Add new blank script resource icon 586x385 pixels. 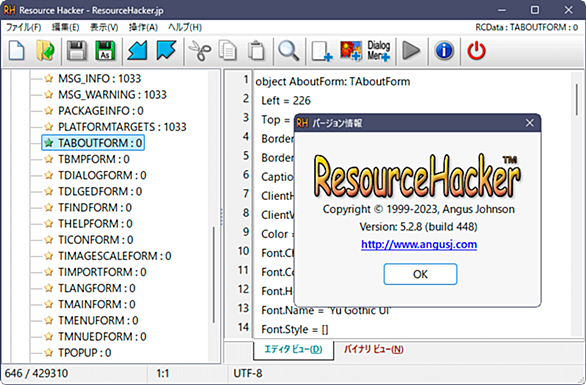coord(322,51)
